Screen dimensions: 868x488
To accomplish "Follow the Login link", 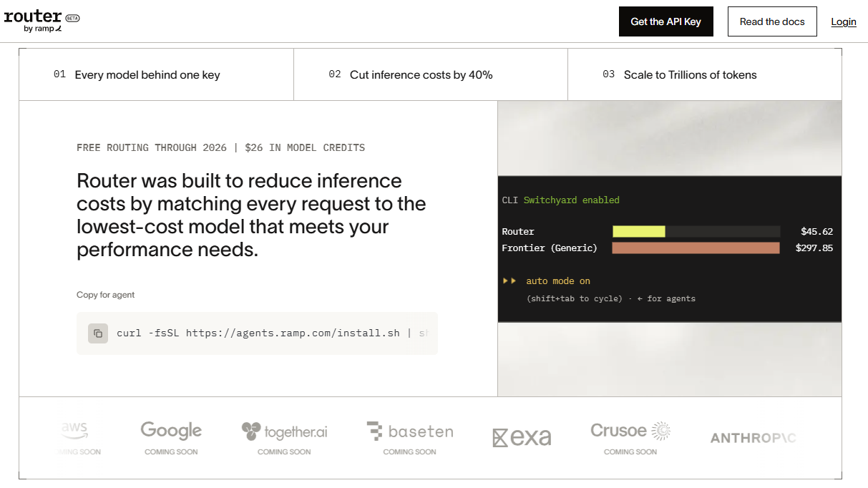I will 844,21.
